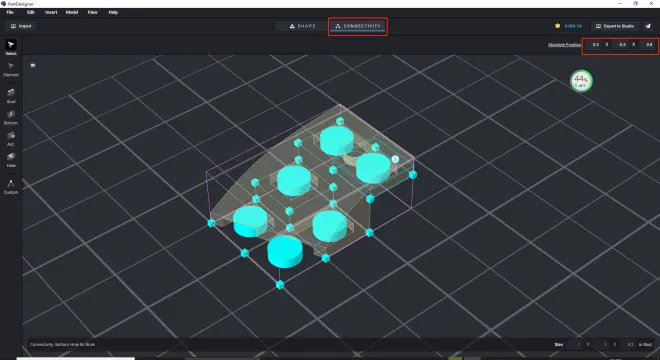Pick the Stud connectivity tool
This screenshot has width=660, height=360.
11,96
